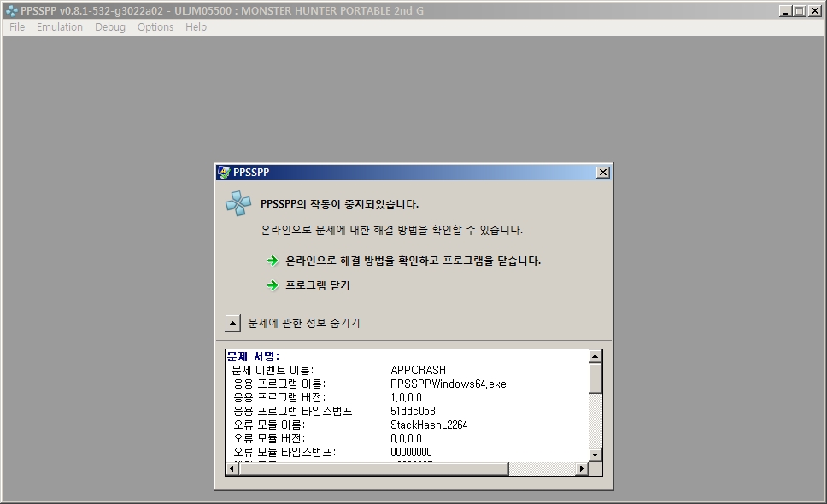Open the File menu

click(x=17, y=27)
